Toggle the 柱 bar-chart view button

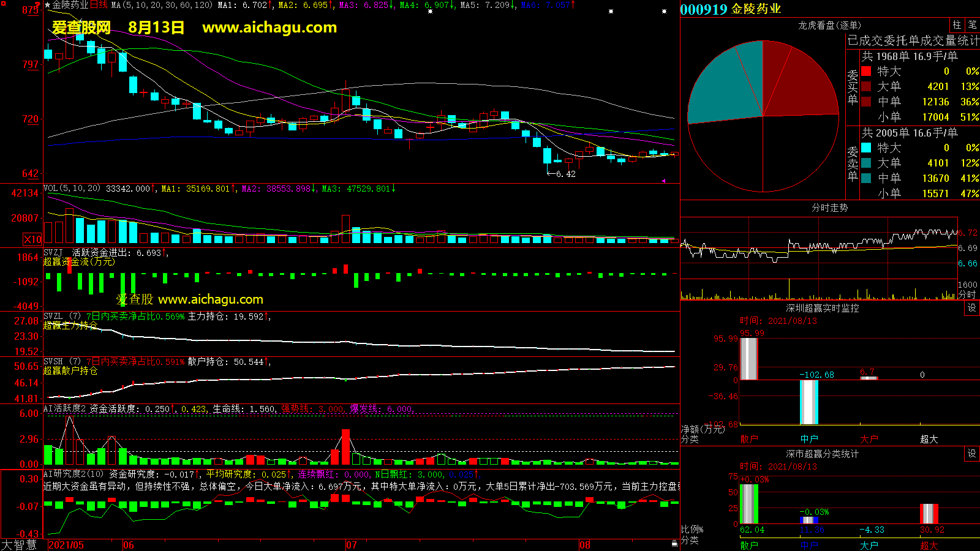[957, 25]
